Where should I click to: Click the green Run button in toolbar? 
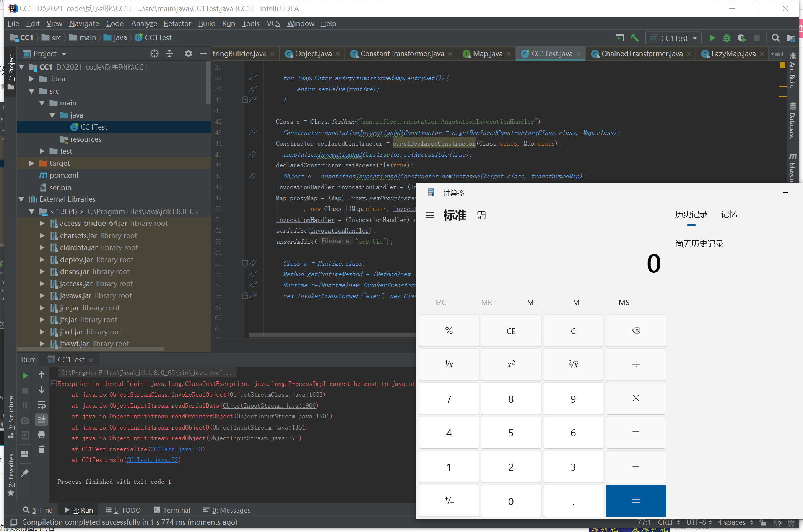(x=712, y=38)
